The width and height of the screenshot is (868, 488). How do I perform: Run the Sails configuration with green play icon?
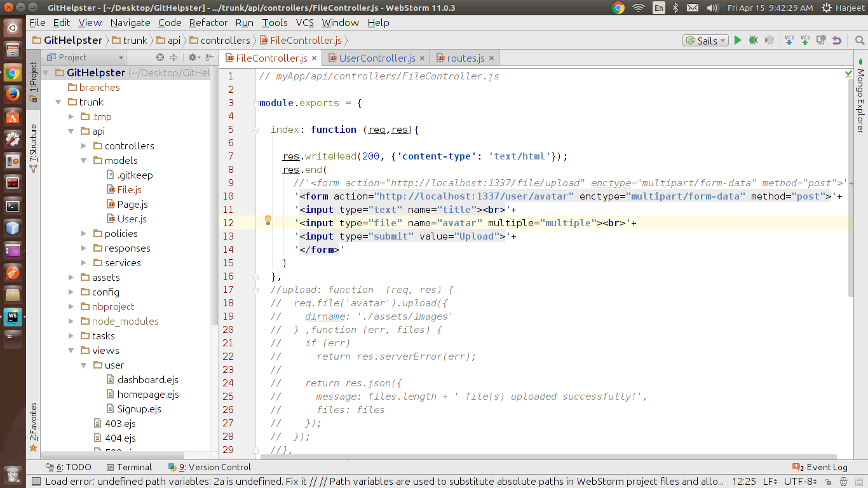(x=738, y=40)
